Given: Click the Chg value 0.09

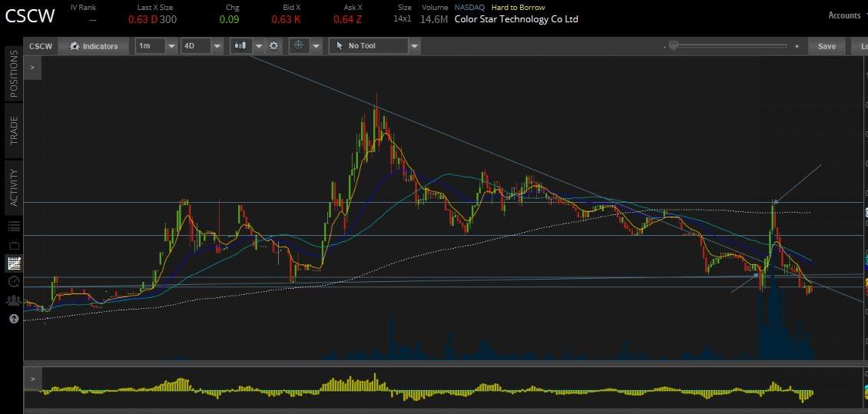Looking at the screenshot, I should coord(229,19).
